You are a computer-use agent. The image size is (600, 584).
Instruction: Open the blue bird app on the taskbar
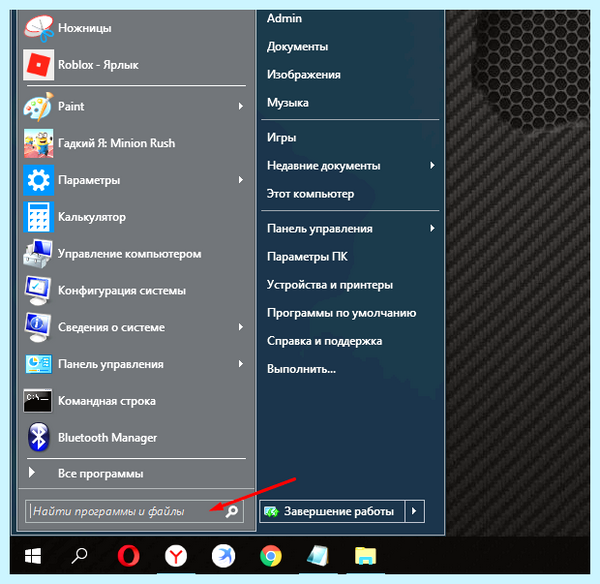tap(223, 556)
